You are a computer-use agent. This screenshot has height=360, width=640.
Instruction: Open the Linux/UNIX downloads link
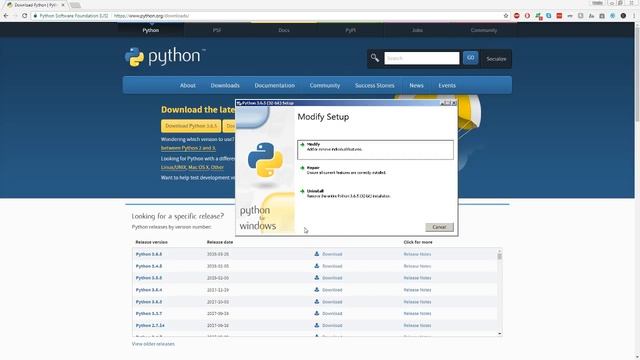[x=173, y=167]
